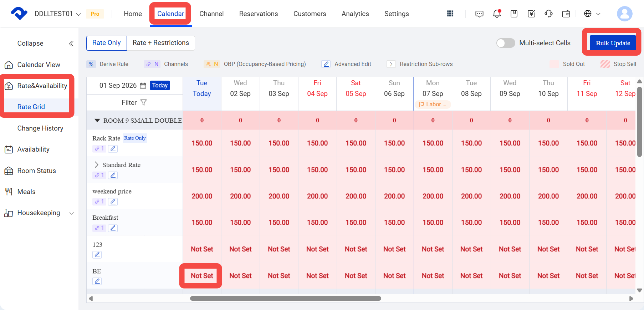Click weekend price 200.00 on 04 Sep

(x=317, y=196)
